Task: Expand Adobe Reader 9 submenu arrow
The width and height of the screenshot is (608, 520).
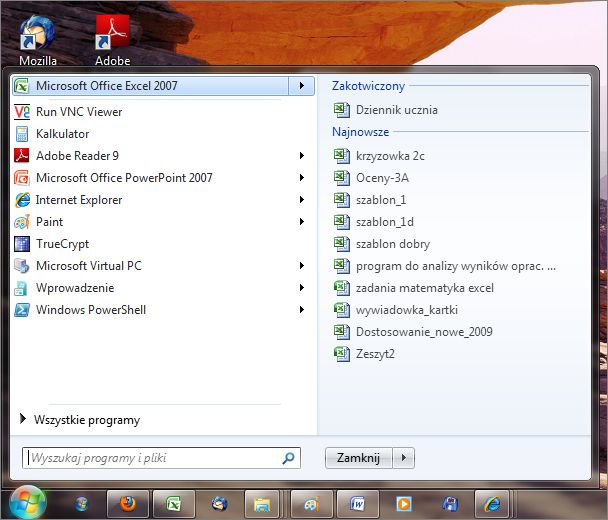Action: [x=302, y=155]
